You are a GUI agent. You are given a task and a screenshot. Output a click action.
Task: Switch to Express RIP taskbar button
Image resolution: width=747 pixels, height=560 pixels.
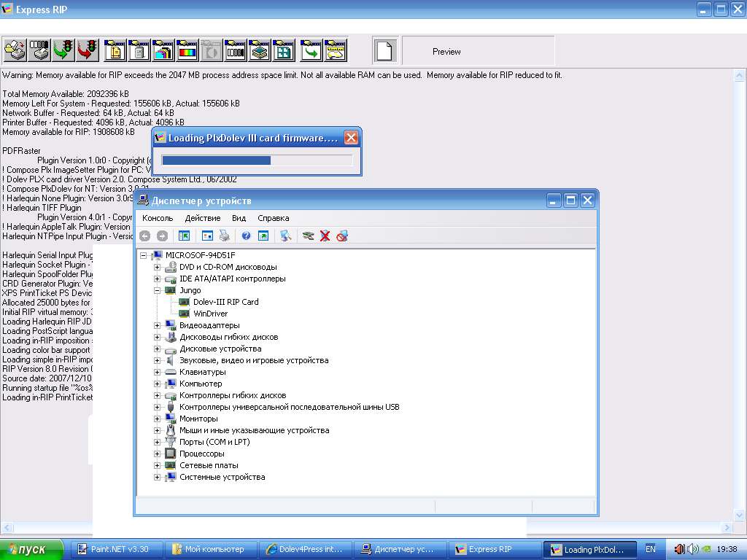pos(495,550)
